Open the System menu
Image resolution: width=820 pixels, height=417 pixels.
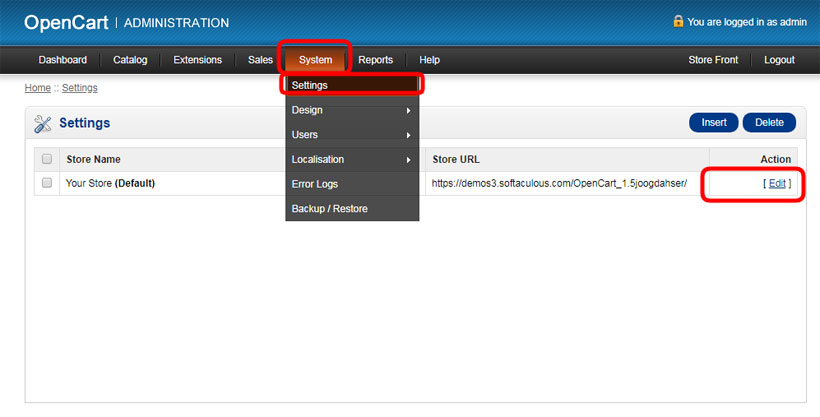click(315, 60)
